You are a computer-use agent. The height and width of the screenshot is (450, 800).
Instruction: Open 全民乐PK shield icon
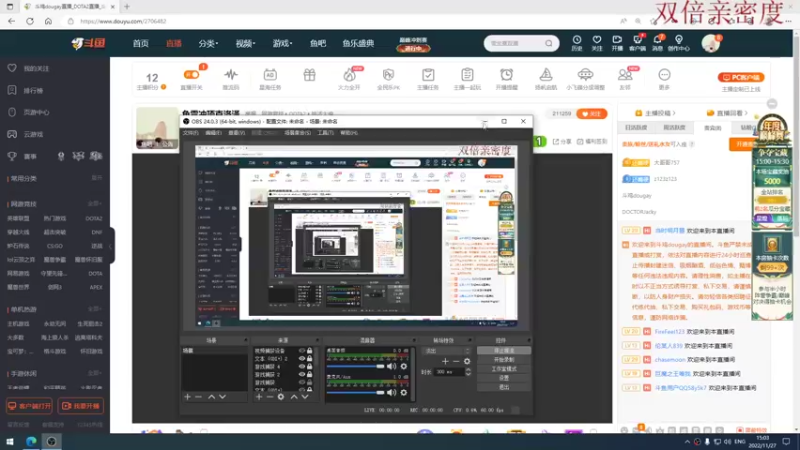click(x=388, y=74)
